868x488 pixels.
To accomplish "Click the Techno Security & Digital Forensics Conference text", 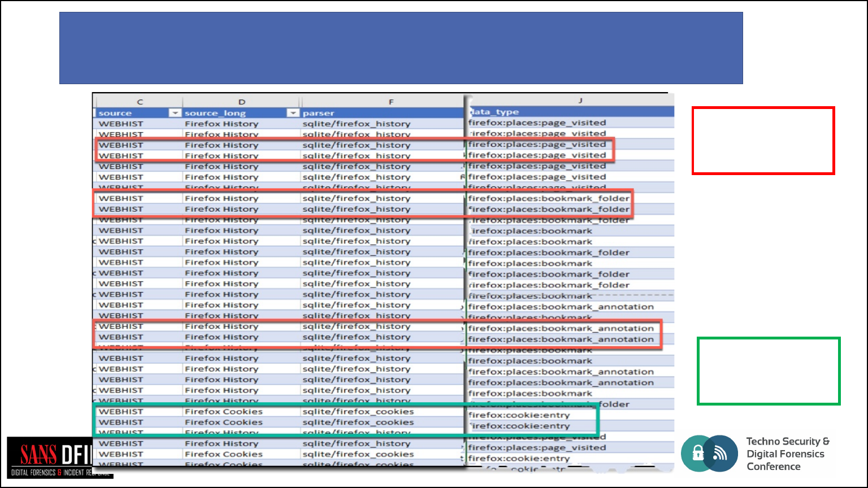I will click(788, 454).
